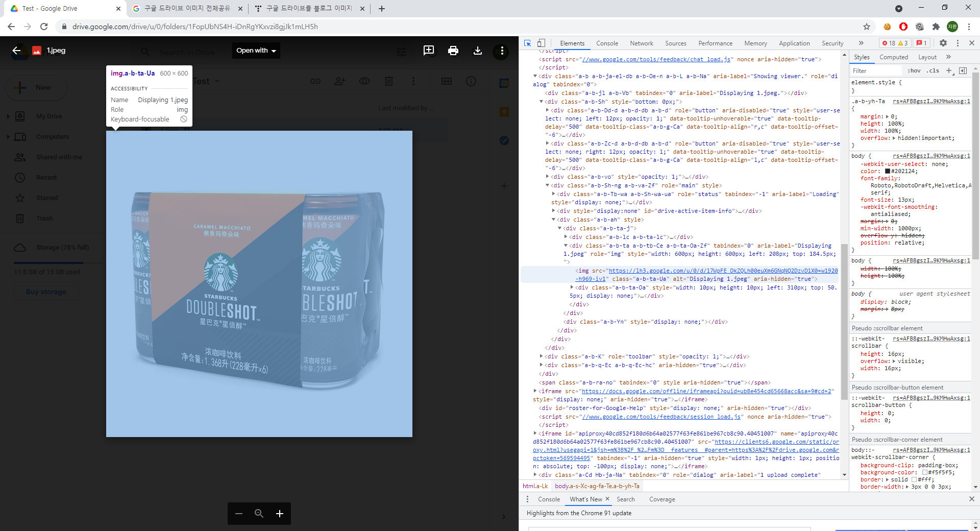
Task: Close the What's New drawer tab
Action: coord(607,499)
